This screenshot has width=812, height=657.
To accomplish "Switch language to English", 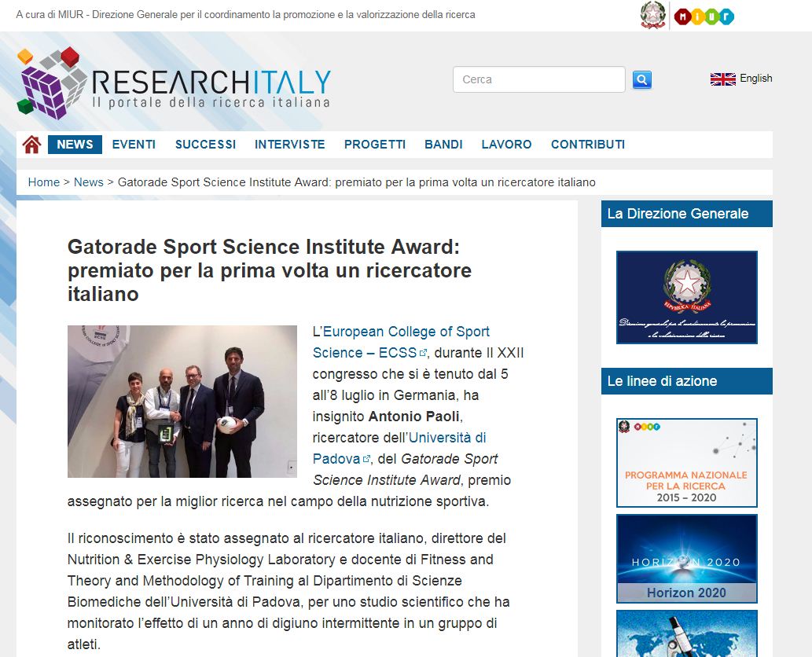I will pyautogui.click(x=756, y=78).
